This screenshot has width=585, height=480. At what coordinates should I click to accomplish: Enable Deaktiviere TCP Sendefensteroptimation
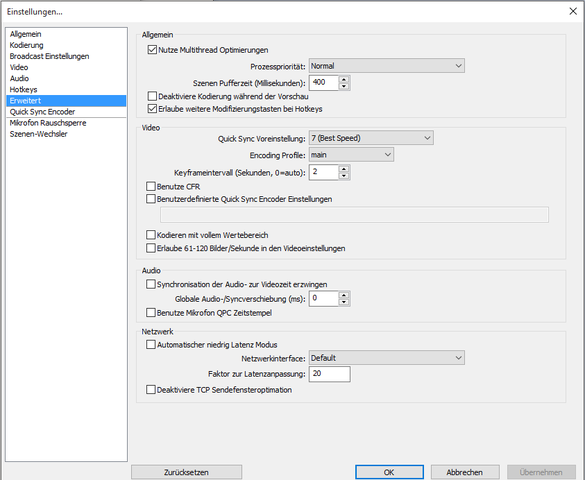coord(151,389)
